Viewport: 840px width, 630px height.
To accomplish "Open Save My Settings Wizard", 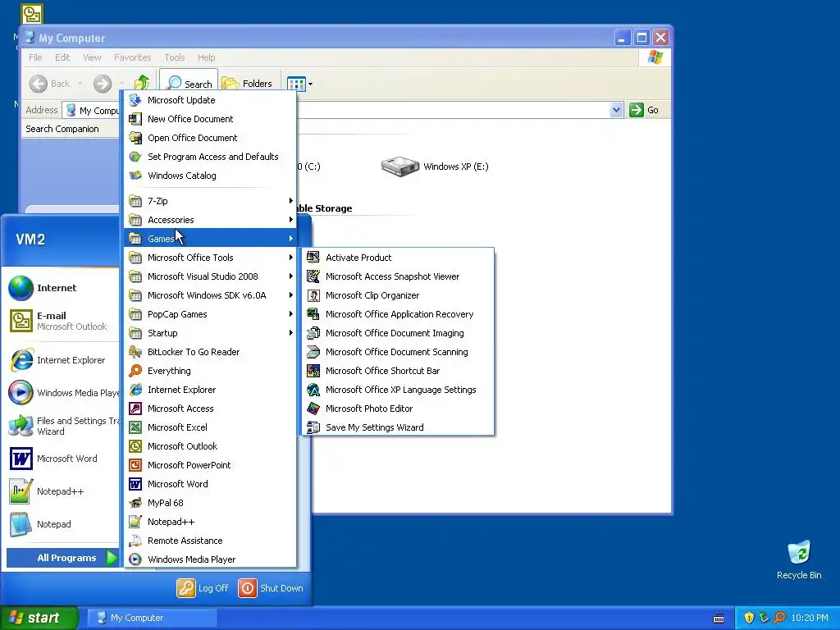I will [x=398, y=427].
